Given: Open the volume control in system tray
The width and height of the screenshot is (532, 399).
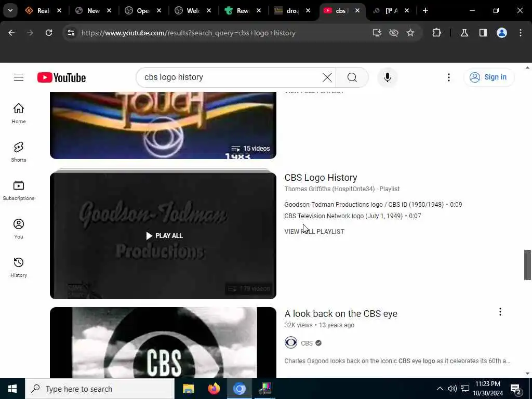Looking at the screenshot, I should coord(452,389).
